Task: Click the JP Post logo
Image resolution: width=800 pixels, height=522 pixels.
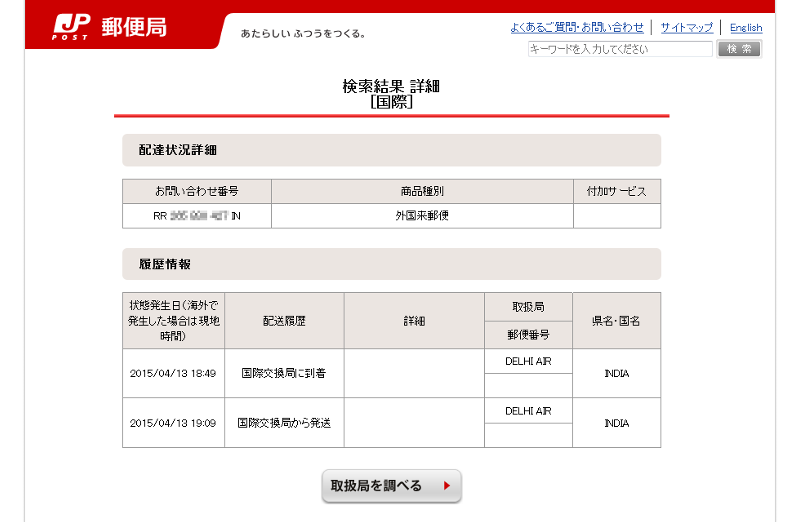Action: click(110, 27)
